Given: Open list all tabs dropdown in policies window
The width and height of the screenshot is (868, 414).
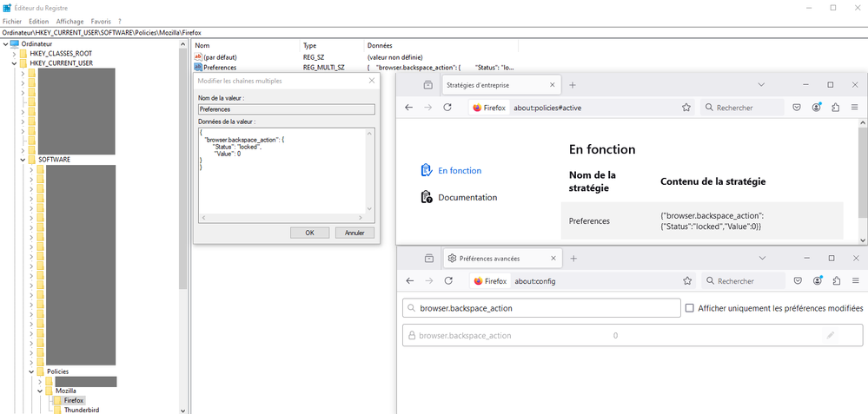Looking at the screenshot, I should (x=760, y=85).
